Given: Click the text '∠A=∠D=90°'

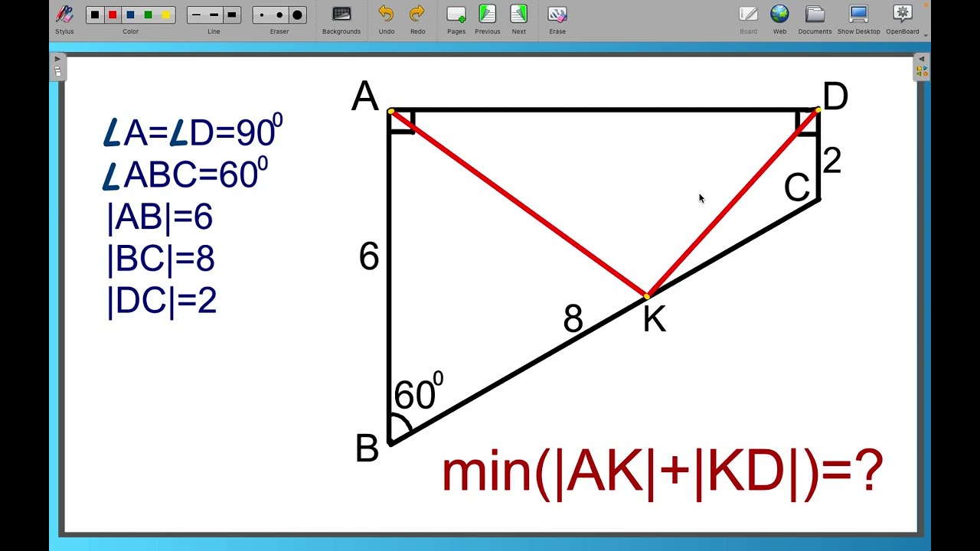Looking at the screenshot, I should click(193, 132).
